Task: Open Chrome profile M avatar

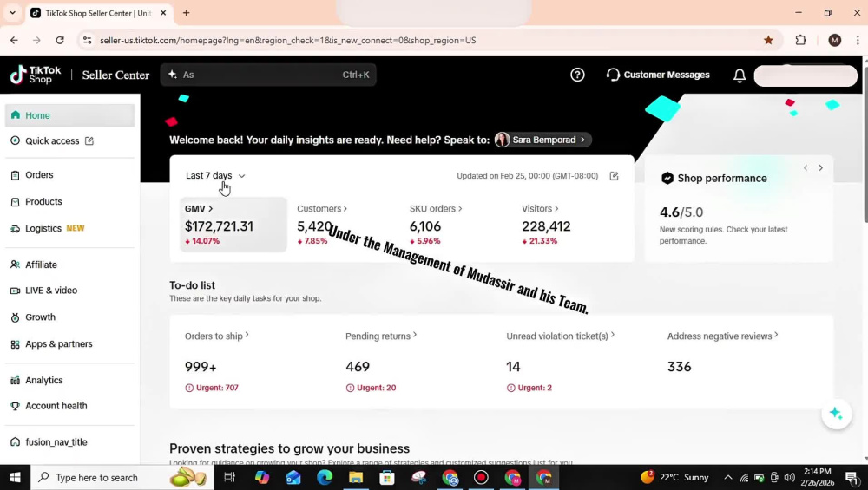Action: pyautogui.click(x=834, y=40)
